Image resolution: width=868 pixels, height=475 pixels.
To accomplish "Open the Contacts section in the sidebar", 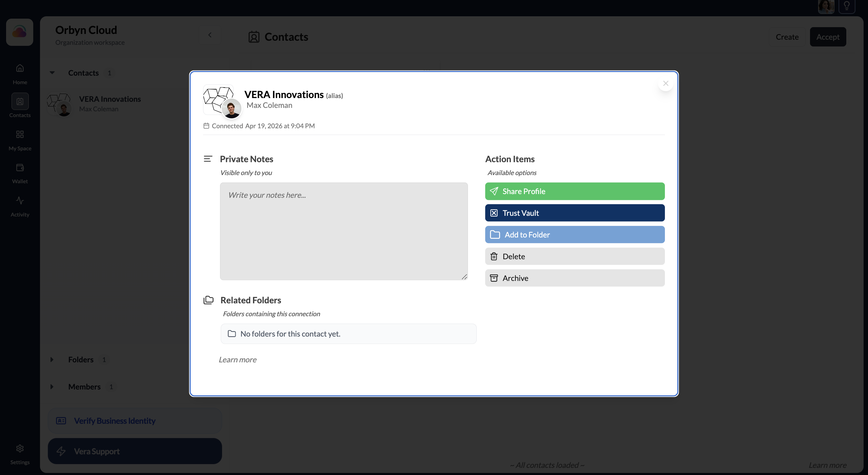I will [19, 106].
